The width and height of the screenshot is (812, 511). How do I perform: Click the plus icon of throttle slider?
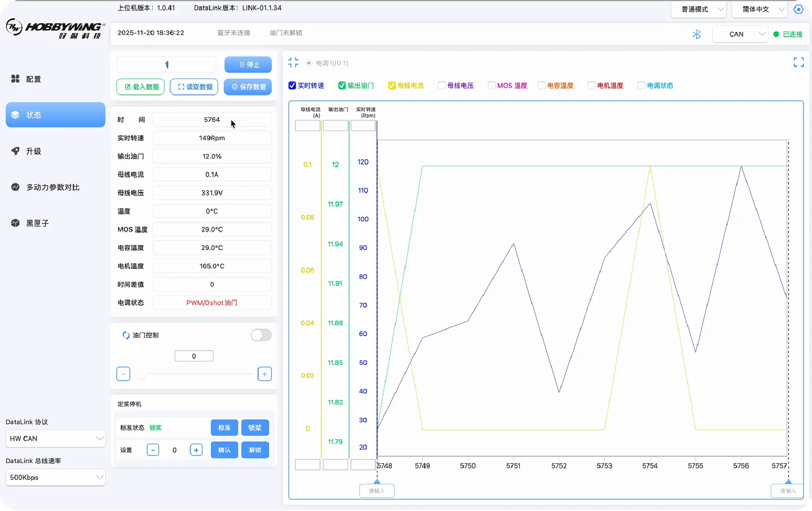264,374
